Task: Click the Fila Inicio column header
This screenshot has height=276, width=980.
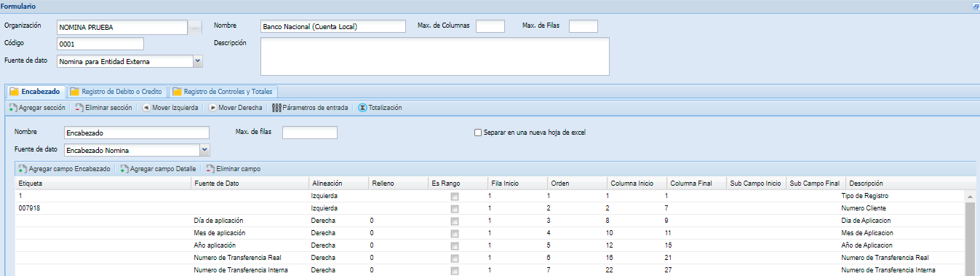Action: coord(518,184)
